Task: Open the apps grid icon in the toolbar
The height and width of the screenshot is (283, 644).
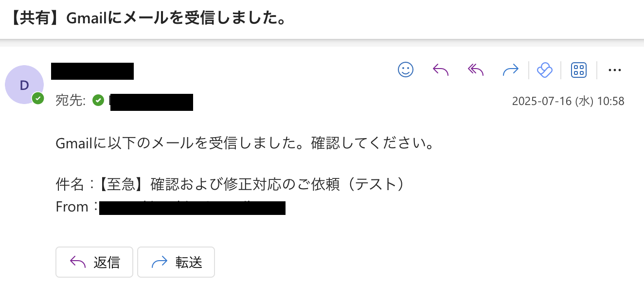Action: (x=579, y=71)
